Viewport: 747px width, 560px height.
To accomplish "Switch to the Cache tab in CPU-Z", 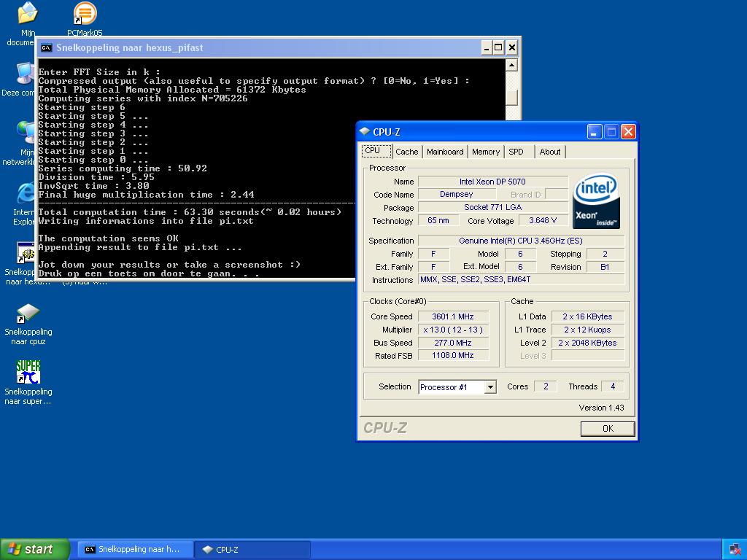I will click(x=406, y=152).
